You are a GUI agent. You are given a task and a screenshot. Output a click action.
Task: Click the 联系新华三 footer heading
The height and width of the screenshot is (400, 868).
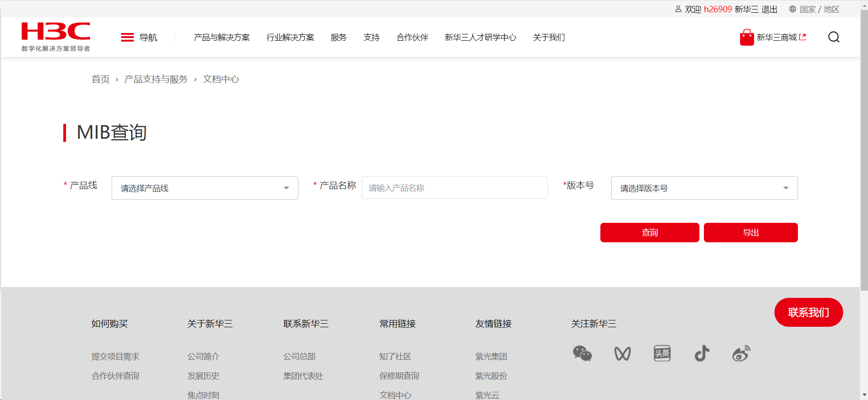(x=306, y=324)
